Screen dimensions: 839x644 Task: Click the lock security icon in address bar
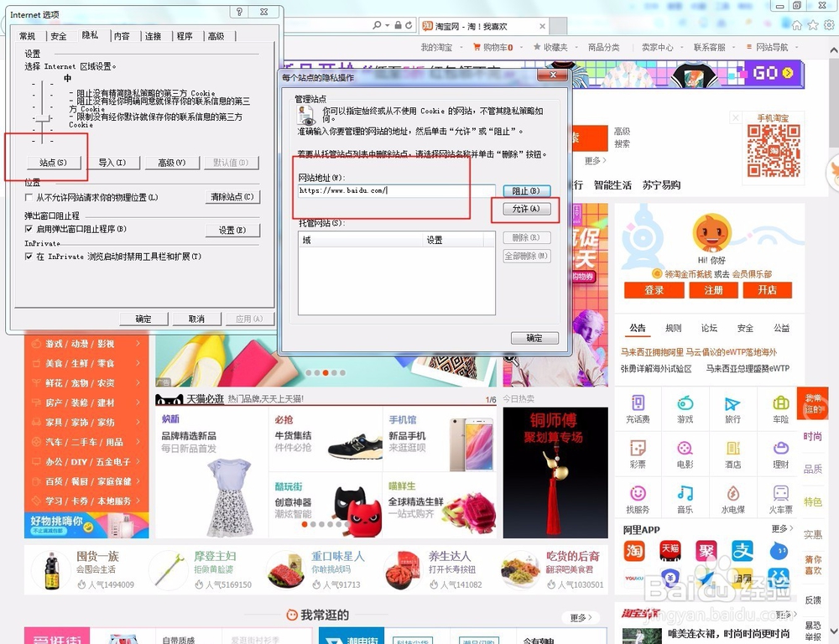[x=398, y=25]
